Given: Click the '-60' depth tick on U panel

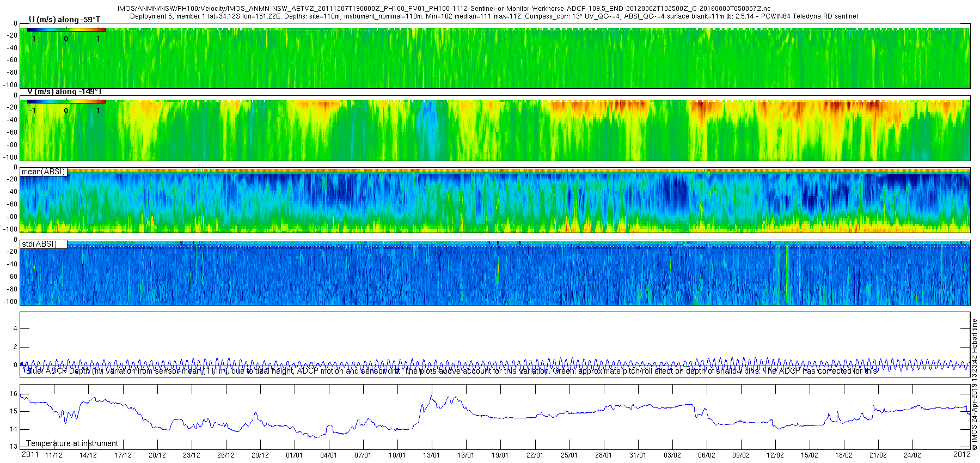Looking at the screenshot, I should pos(12,60).
